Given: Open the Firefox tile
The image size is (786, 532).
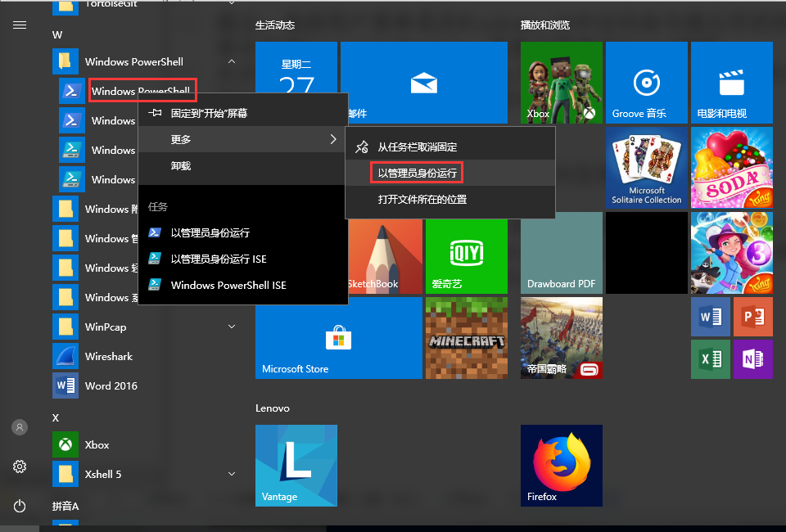Looking at the screenshot, I should (561, 465).
